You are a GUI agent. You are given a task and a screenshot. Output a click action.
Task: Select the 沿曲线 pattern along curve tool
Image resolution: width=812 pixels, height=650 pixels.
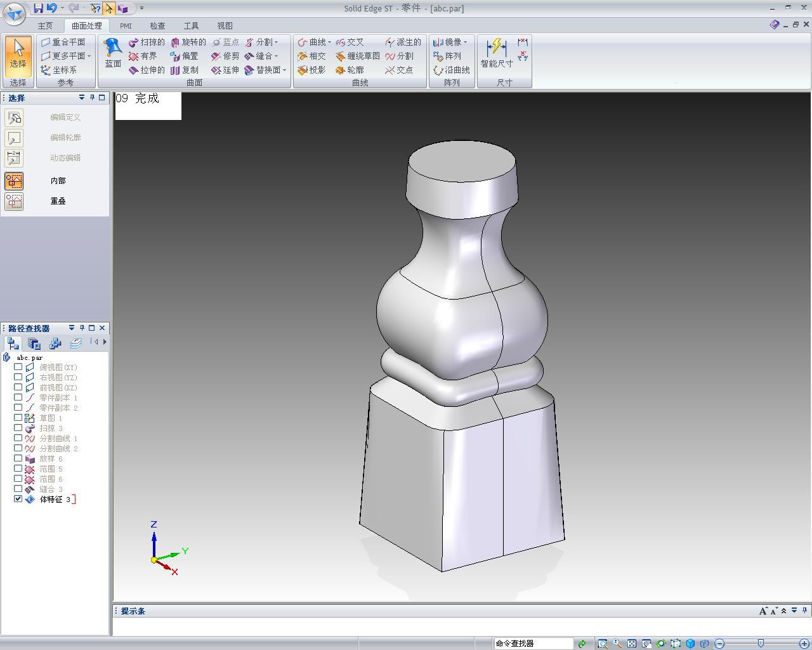[452, 70]
